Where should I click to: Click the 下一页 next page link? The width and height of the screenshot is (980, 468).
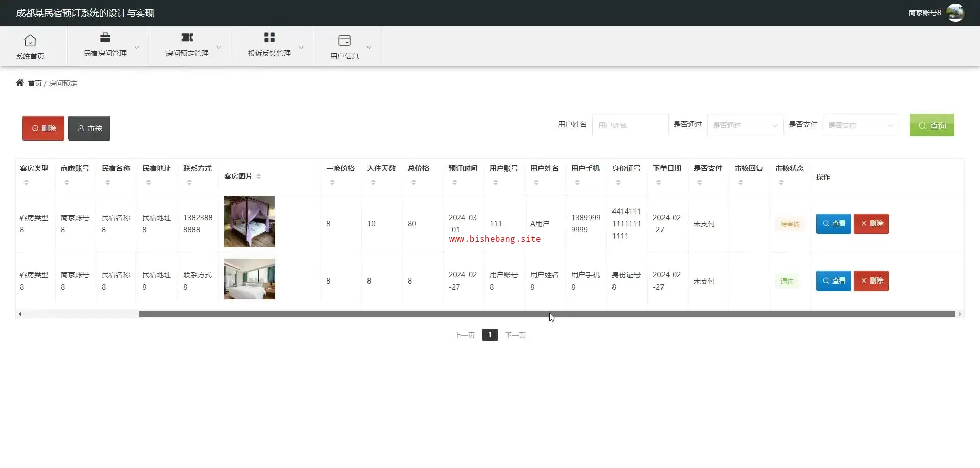[515, 335]
